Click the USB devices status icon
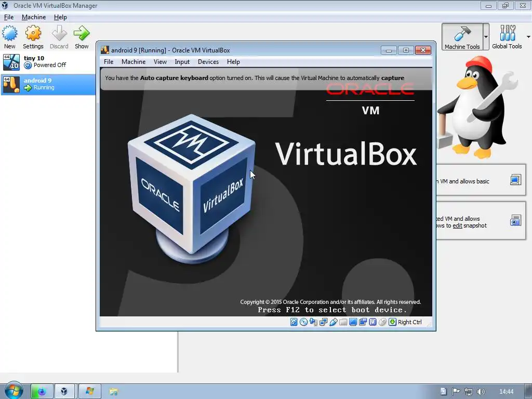Screen dimensions: 532x399 point(333,322)
